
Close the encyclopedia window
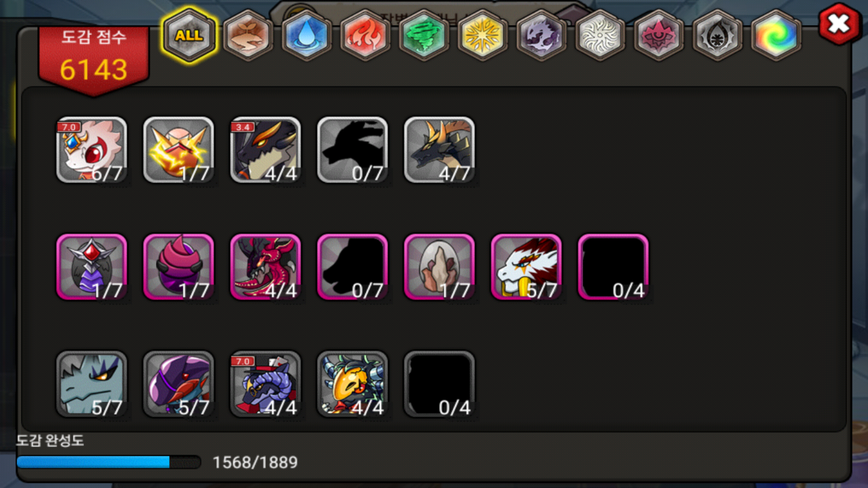pyautogui.click(x=839, y=23)
